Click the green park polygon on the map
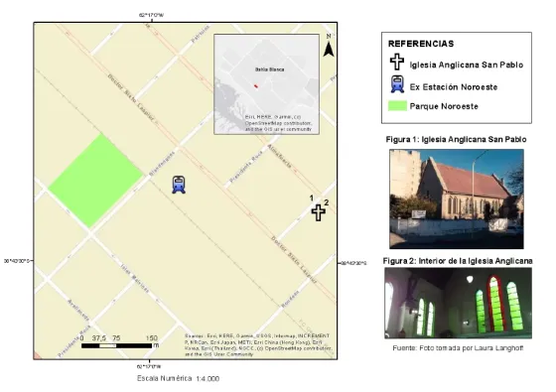This screenshot has width=556, height=392. click(x=95, y=181)
